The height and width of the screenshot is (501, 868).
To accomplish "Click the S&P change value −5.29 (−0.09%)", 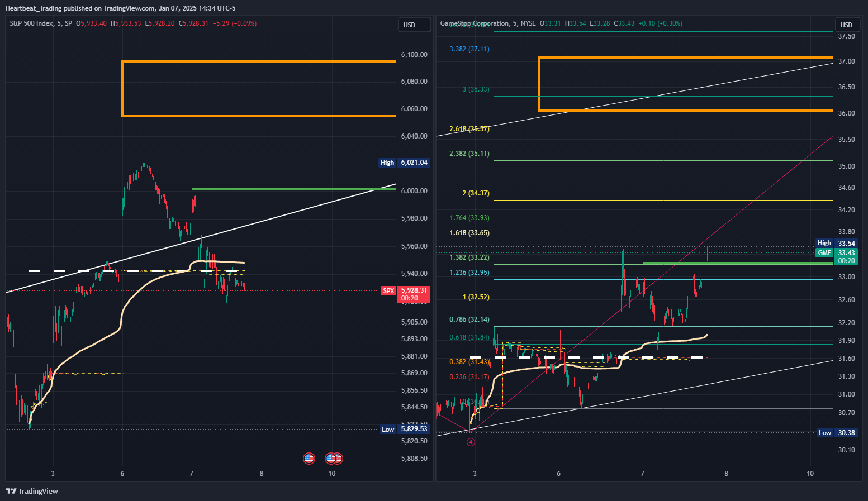I will coord(235,23).
